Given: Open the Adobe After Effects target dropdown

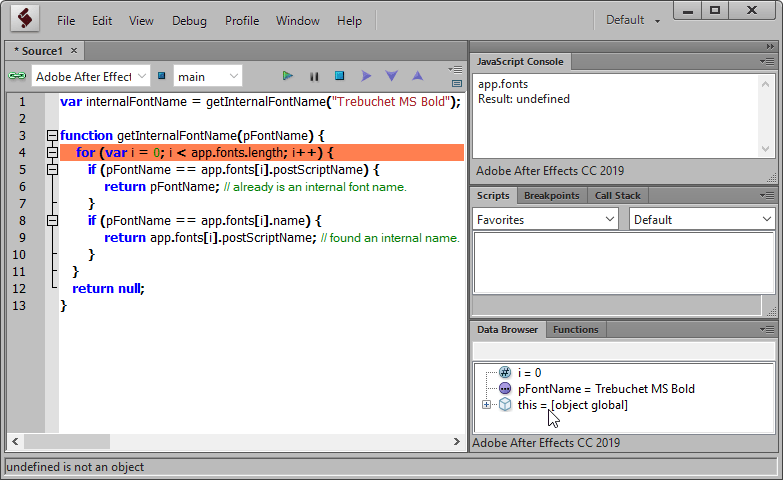Looking at the screenshot, I should coord(90,76).
